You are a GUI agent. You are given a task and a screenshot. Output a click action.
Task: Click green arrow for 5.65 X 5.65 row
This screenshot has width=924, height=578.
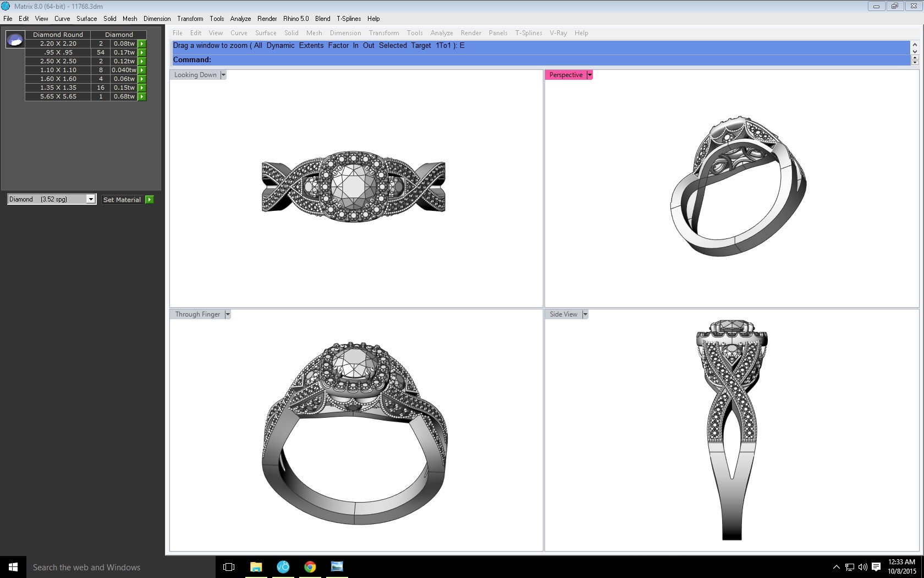(142, 96)
